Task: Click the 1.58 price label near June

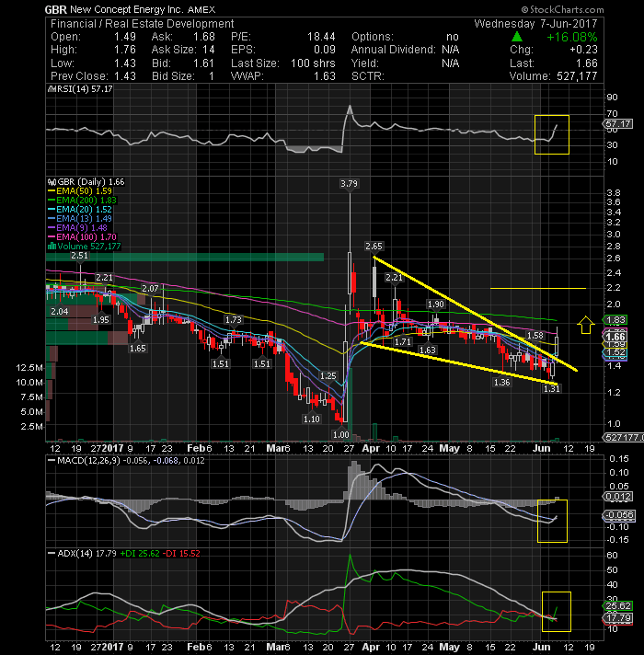Action: click(535, 336)
